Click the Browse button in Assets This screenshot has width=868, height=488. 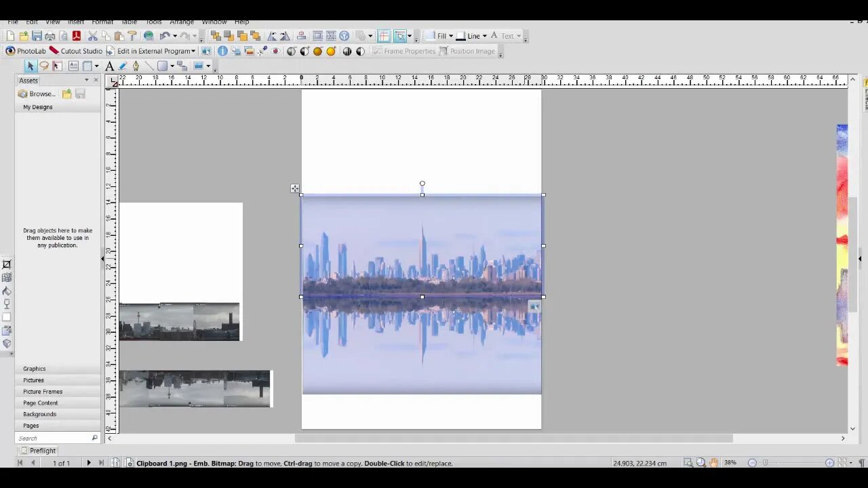click(x=37, y=94)
